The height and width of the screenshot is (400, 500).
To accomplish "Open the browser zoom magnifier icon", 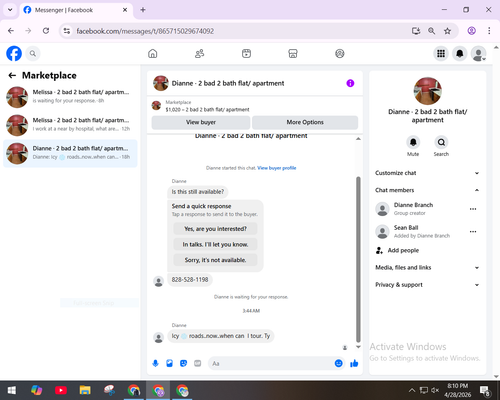I will [x=431, y=31].
